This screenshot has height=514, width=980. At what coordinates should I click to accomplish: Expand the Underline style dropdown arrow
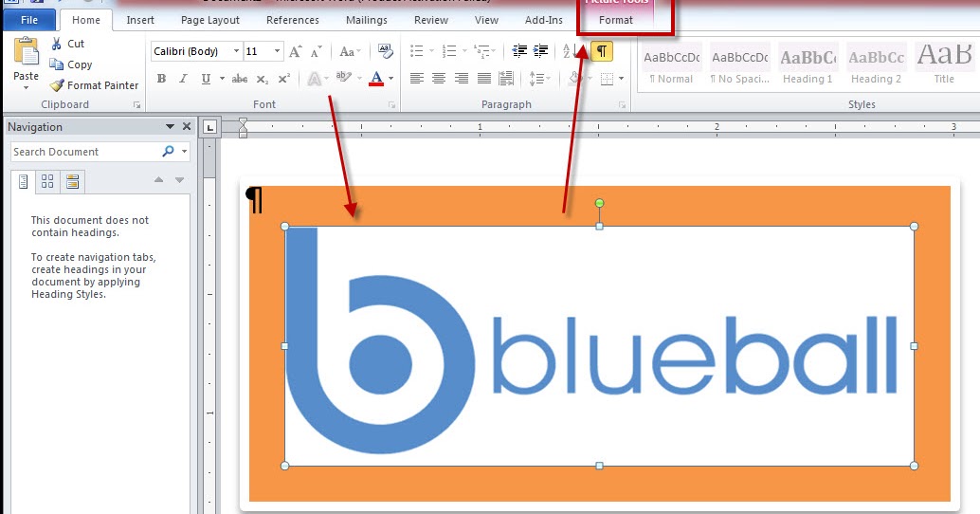(x=222, y=79)
